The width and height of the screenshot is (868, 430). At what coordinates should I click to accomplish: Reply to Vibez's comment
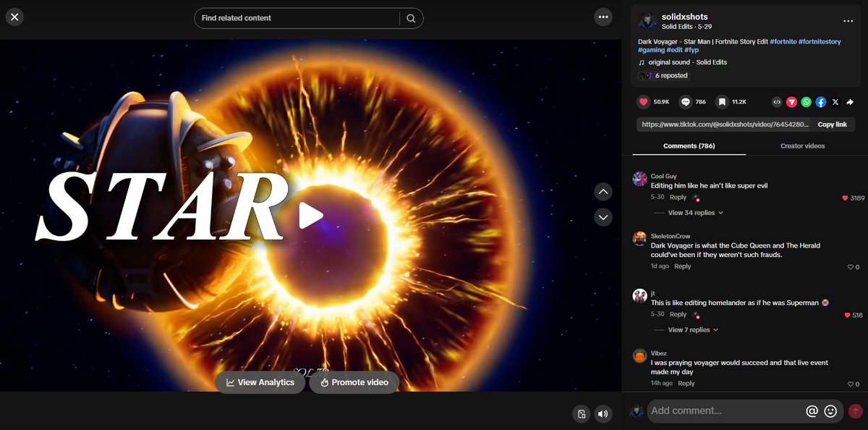(686, 384)
